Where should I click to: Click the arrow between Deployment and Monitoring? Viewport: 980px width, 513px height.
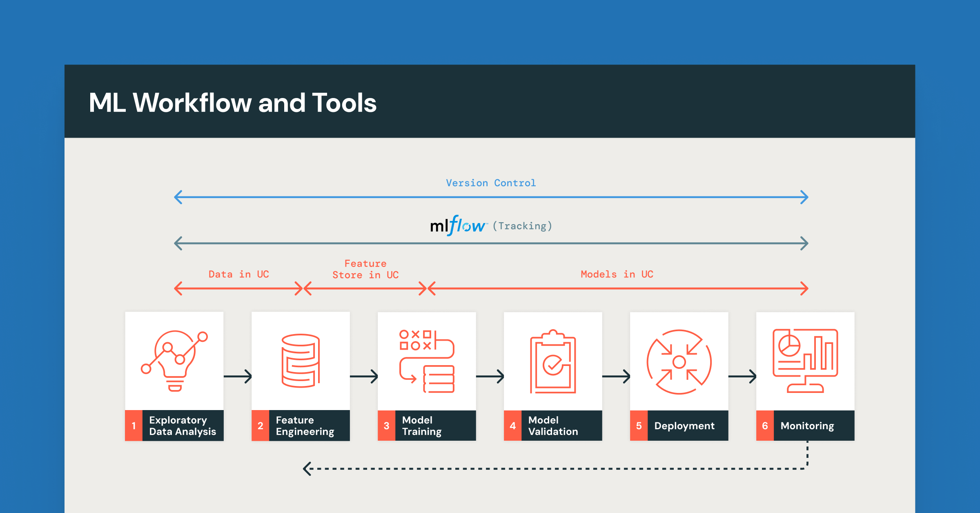[742, 376]
